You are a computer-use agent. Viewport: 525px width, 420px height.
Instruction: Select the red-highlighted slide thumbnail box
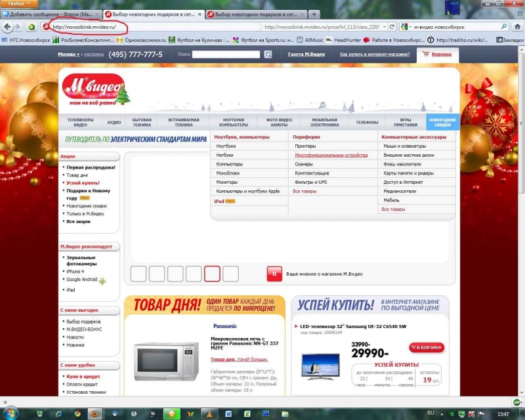(x=212, y=274)
